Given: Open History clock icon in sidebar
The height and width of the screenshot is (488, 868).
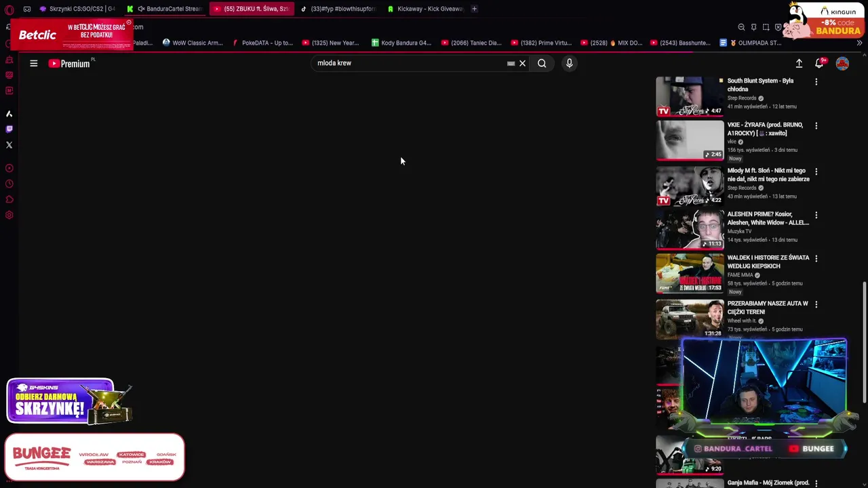Looking at the screenshot, I should 9,184.
